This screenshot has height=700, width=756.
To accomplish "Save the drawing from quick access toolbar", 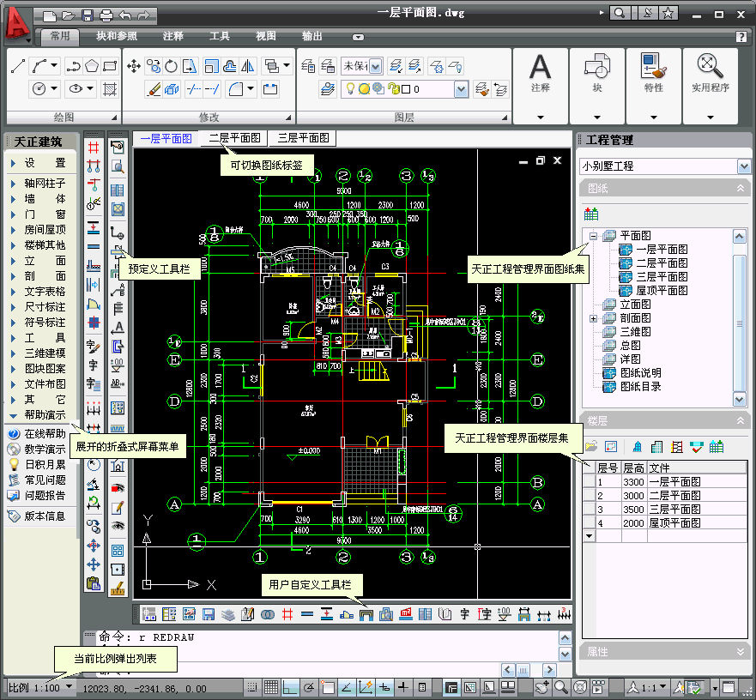I will (x=87, y=15).
